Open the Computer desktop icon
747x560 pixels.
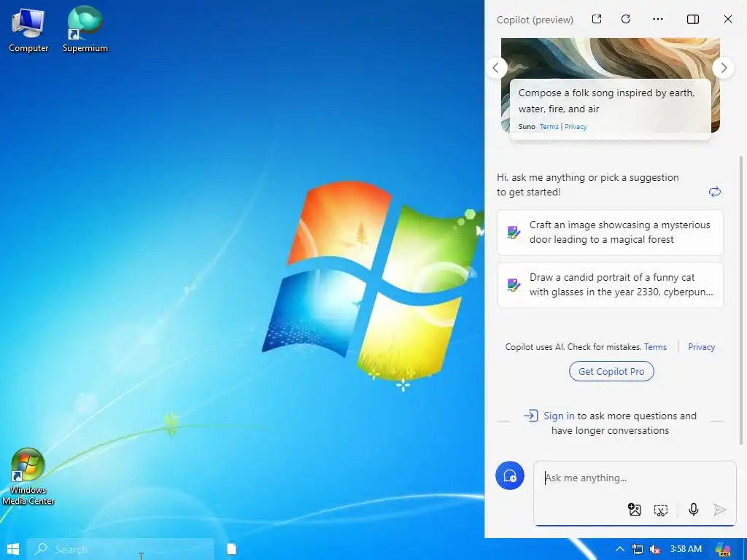28,30
